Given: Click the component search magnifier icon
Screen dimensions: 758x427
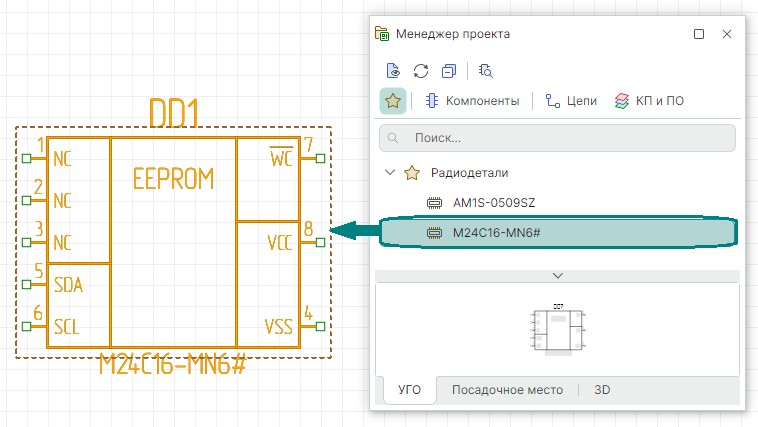Looking at the screenshot, I should pos(486,71).
